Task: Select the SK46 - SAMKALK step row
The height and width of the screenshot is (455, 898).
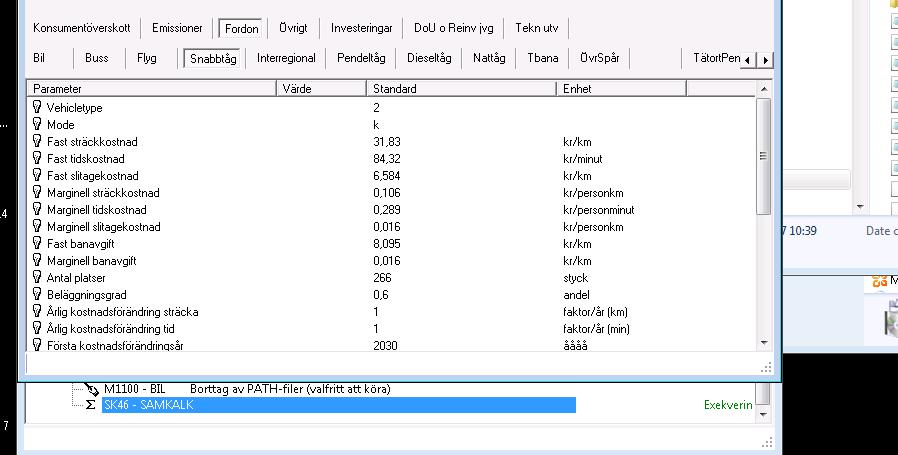Action: [x=338, y=405]
